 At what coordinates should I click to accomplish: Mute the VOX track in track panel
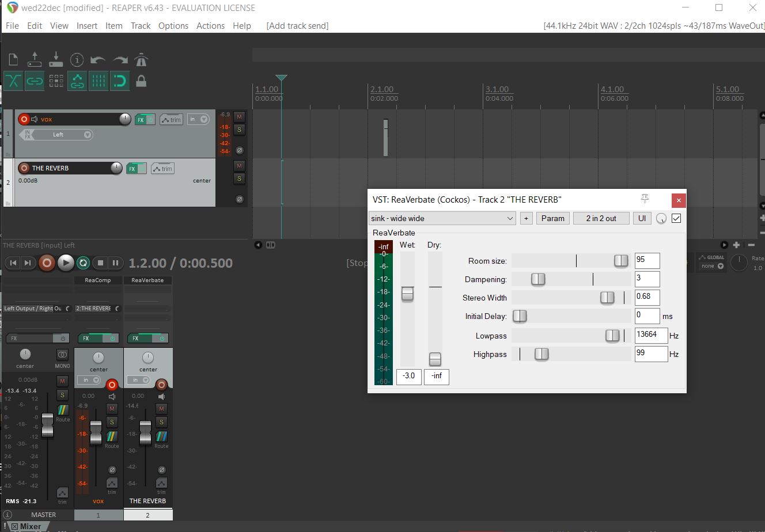[240, 117]
